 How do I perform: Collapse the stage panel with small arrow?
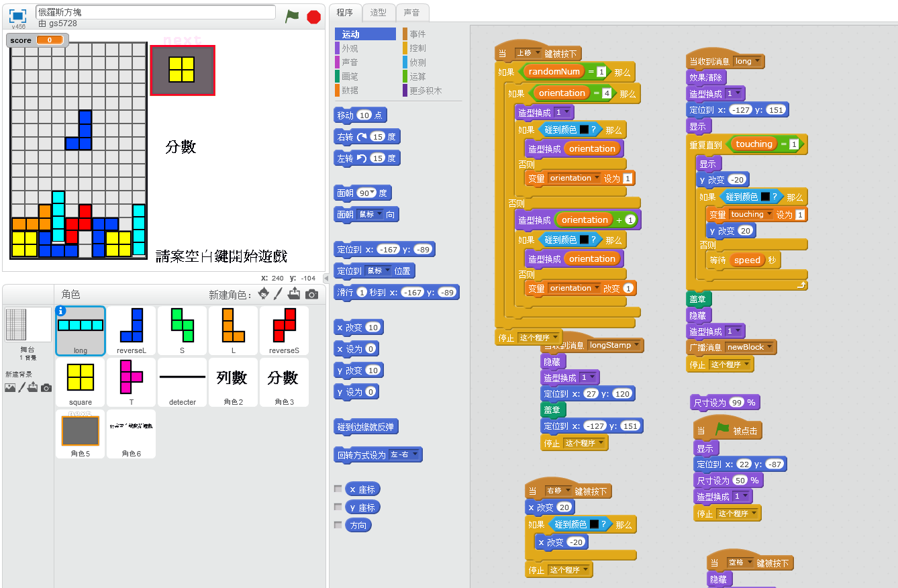326,278
